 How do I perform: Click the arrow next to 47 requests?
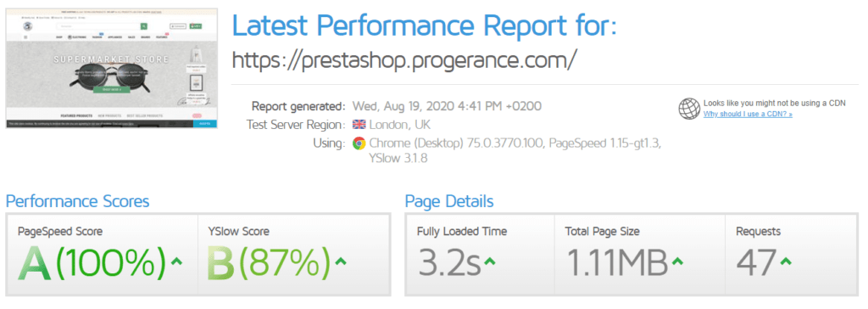[x=786, y=260]
